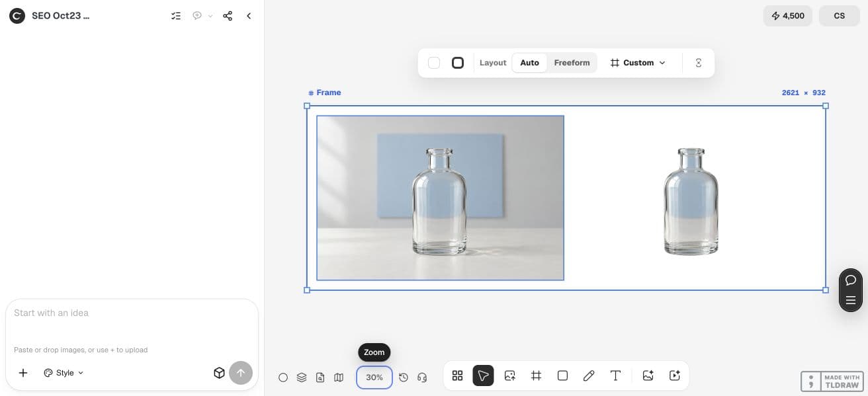Click the share icon
Image resolution: width=868 pixels, height=396 pixels.
pyautogui.click(x=228, y=16)
